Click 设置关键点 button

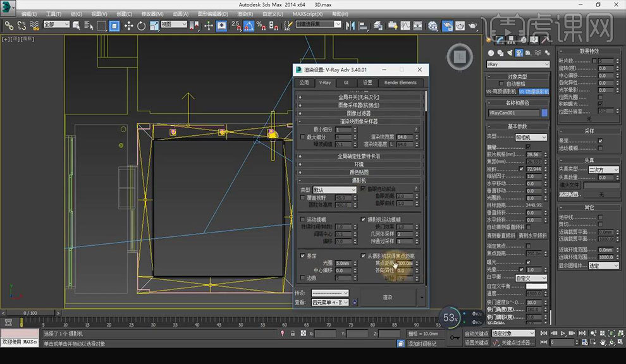point(477,343)
